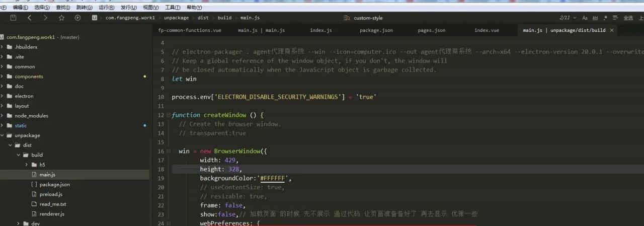Viewport: 644px width, 226px height.
Task: Fold webPreferences block at line 24
Action: coord(169,223)
